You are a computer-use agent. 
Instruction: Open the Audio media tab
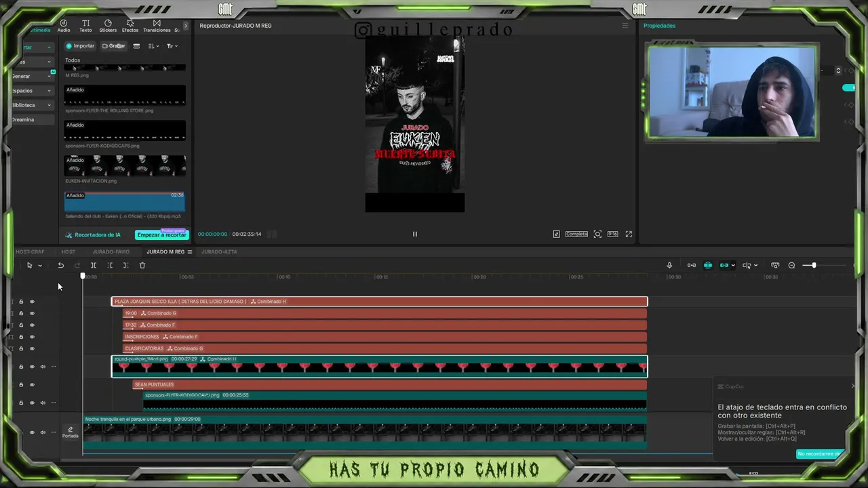pyautogui.click(x=64, y=26)
